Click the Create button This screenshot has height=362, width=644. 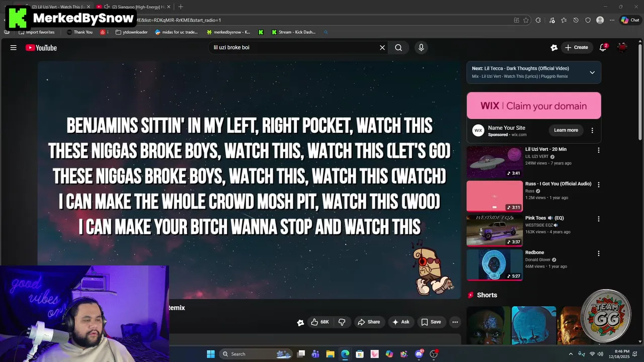coord(577,48)
